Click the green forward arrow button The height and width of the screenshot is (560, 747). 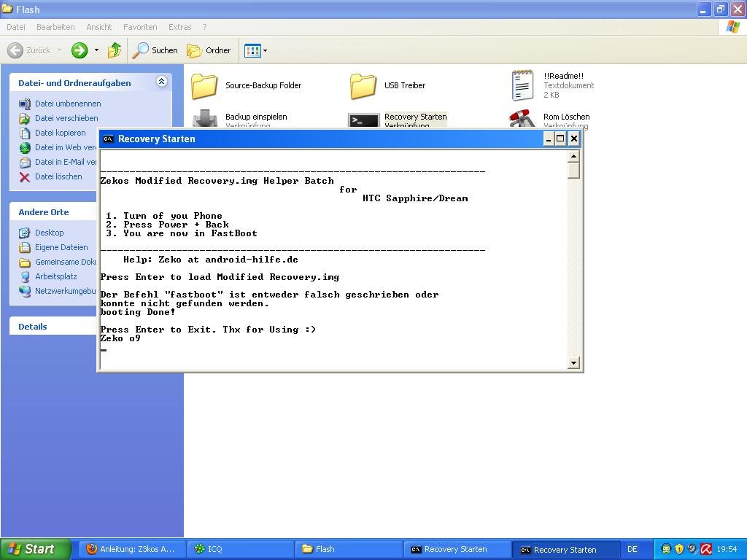(80, 50)
